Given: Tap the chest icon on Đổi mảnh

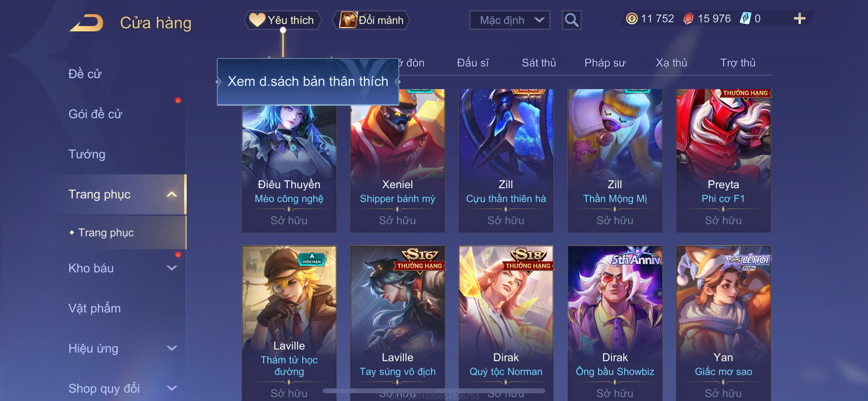Looking at the screenshot, I should (348, 20).
